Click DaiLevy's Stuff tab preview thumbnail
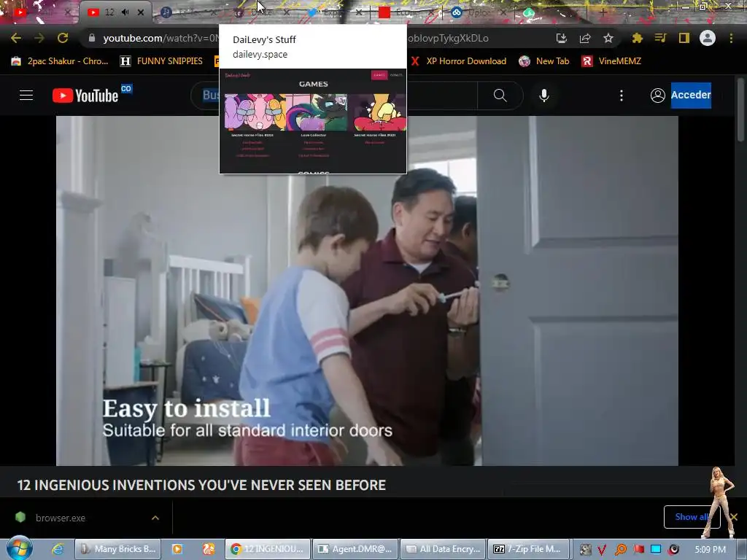The width and height of the screenshot is (747, 560). tap(313, 121)
